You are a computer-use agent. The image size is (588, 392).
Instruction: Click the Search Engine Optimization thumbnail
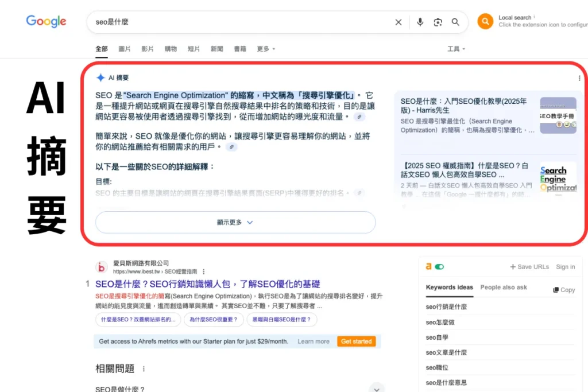tap(558, 179)
